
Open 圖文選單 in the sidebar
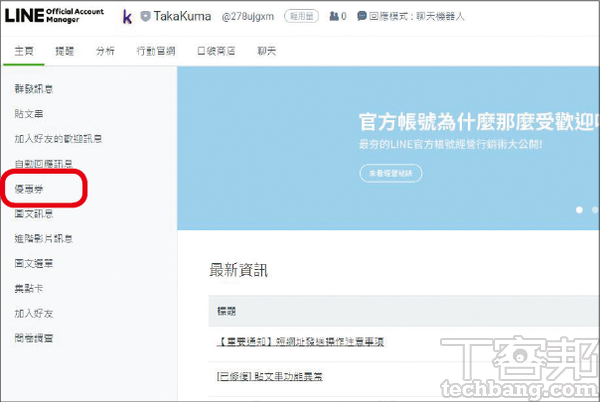34,264
